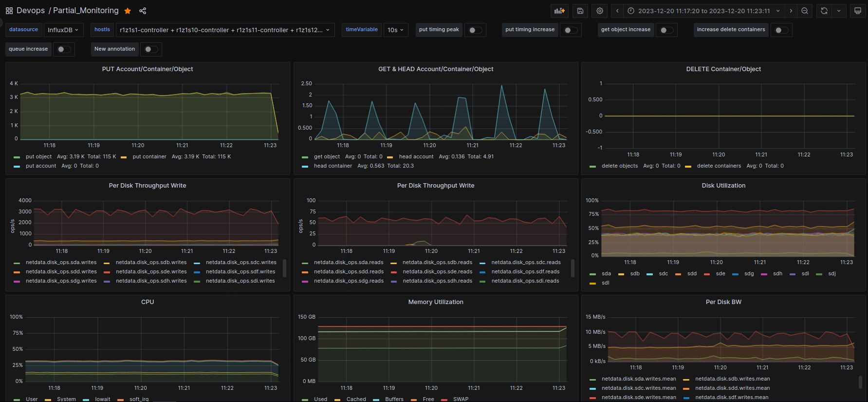868x402 pixels.
Task: Enable the put timing peak annotation
Action: coord(475,30)
